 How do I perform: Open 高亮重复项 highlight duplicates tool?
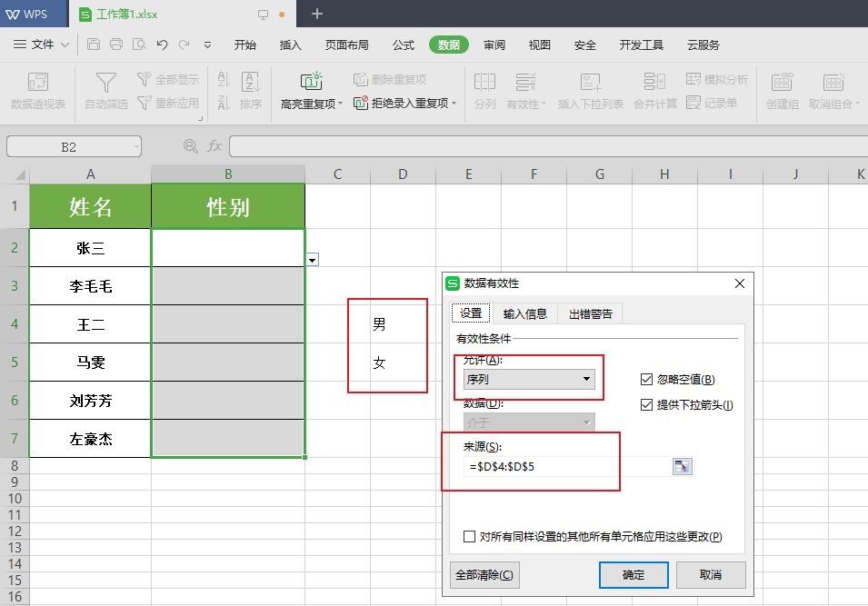312,92
